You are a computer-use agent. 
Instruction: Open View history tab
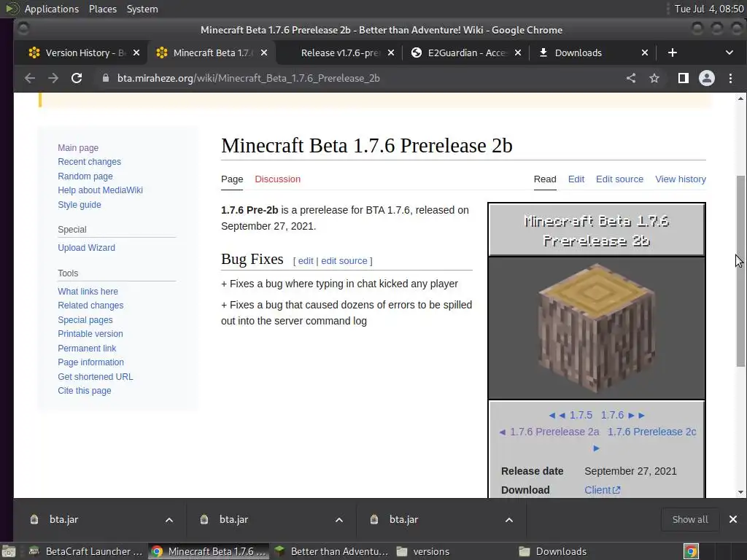[x=681, y=179]
